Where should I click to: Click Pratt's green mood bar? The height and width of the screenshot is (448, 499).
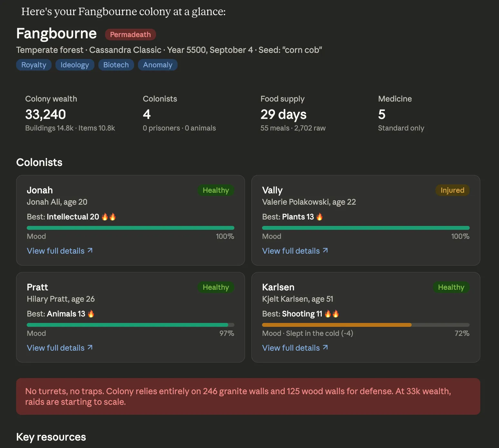tap(127, 325)
